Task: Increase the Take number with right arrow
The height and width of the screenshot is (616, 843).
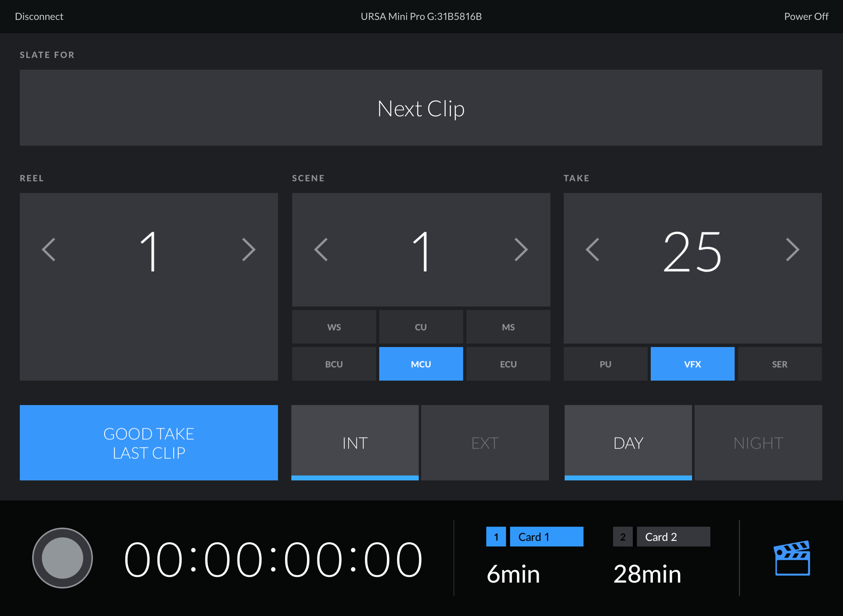Action: [792, 250]
